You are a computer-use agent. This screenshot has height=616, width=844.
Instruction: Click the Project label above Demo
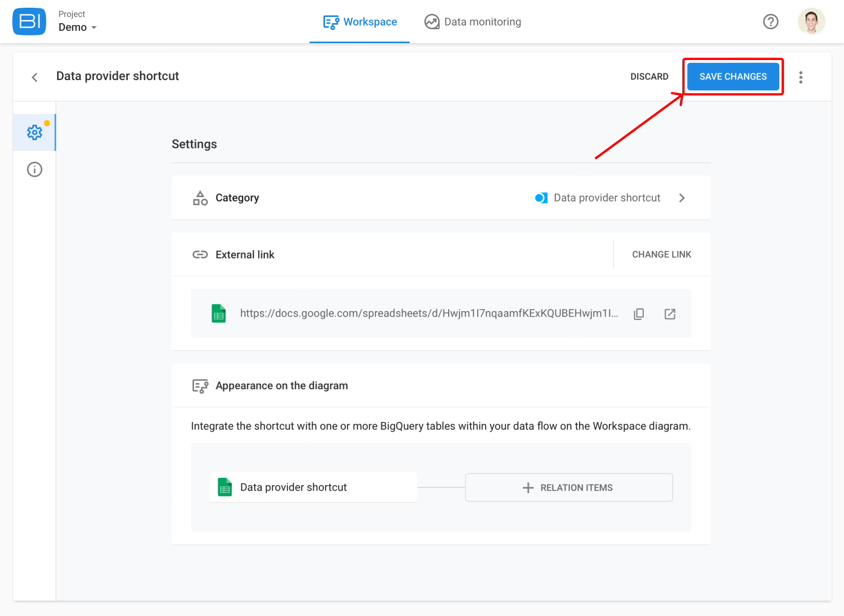tap(72, 14)
